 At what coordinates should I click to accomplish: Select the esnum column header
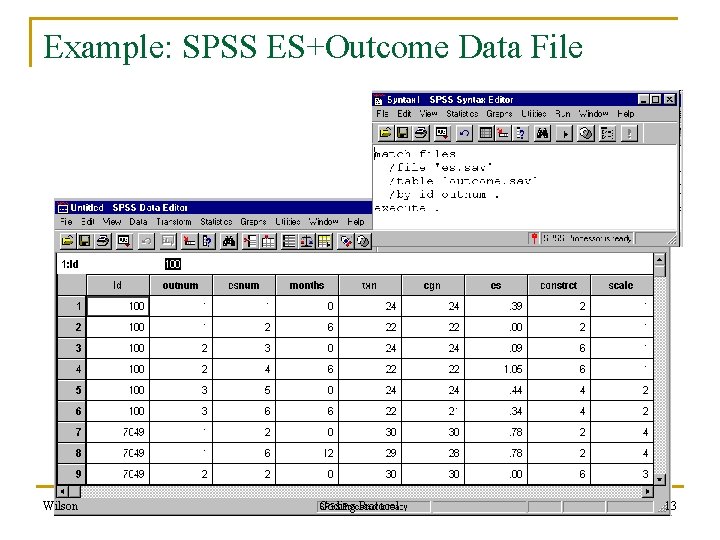[244, 285]
